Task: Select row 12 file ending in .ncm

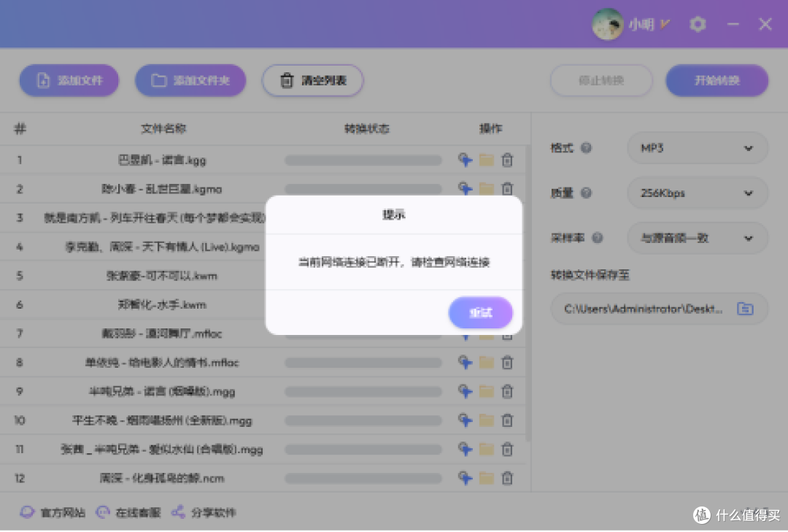Action: (x=162, y=478)
